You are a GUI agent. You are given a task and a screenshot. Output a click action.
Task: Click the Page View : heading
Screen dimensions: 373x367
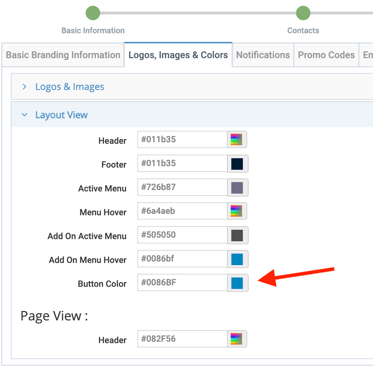[x=54, y=316]
